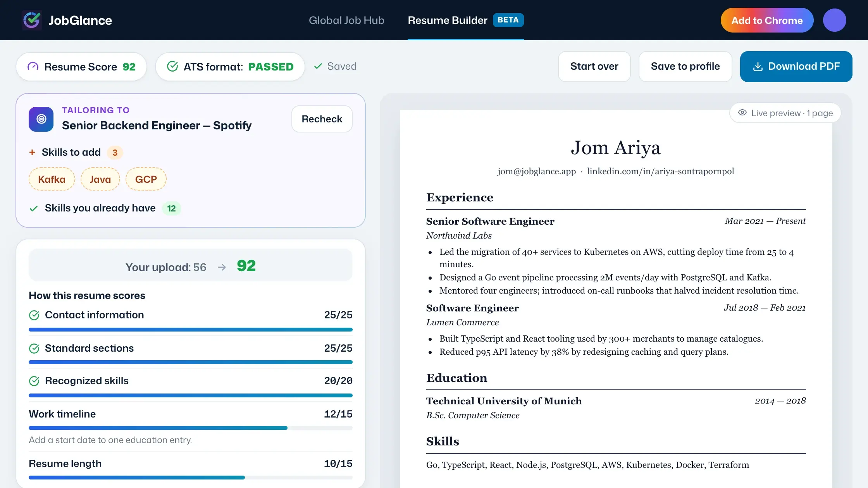
Task: Open the user avatar menu
Action: coord(834,20)
